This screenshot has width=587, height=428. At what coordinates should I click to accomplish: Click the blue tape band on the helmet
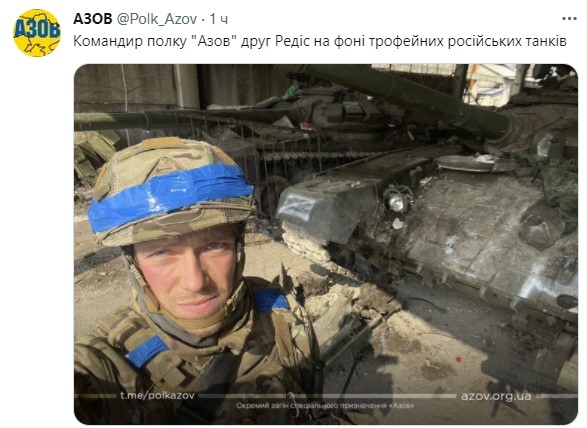(x=170, y=195)
